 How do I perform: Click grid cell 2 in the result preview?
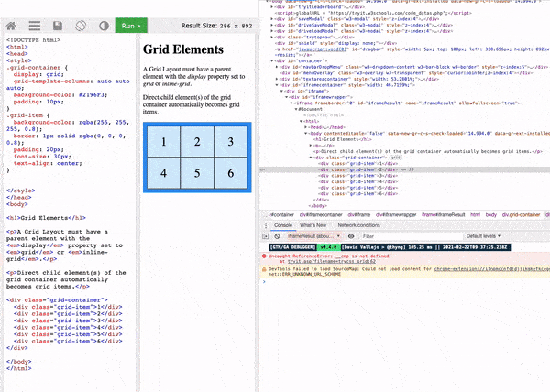click(197, 142)
